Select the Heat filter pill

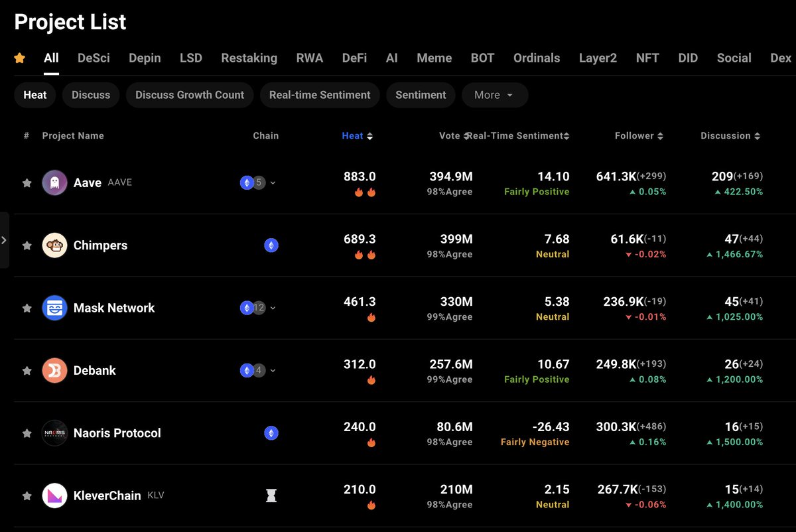coord(35,95)
